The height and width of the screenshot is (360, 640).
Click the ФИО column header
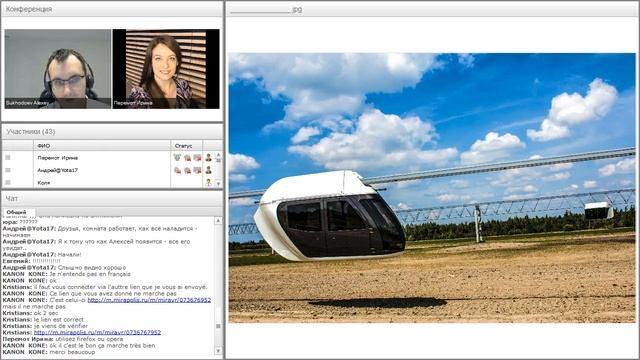pyautogui.click(x=102, y=146)
